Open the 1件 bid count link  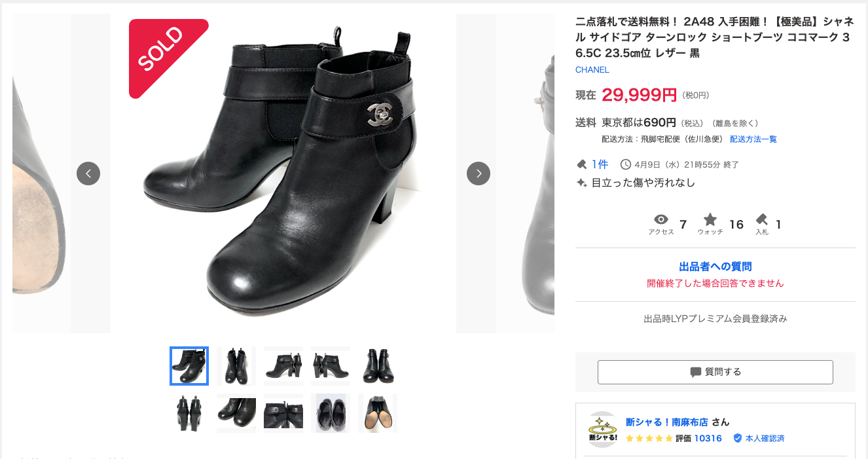(x=600, y=164)
